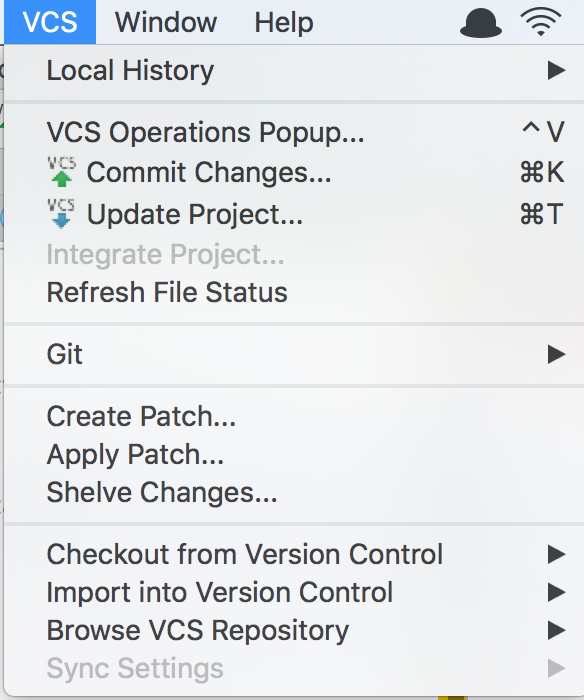
Task: Close the highlighted VCS menu
Action: [50, 22]
